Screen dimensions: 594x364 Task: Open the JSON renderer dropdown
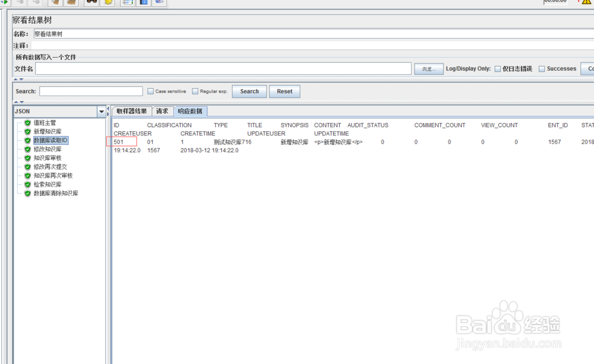(x=101, y=112)
